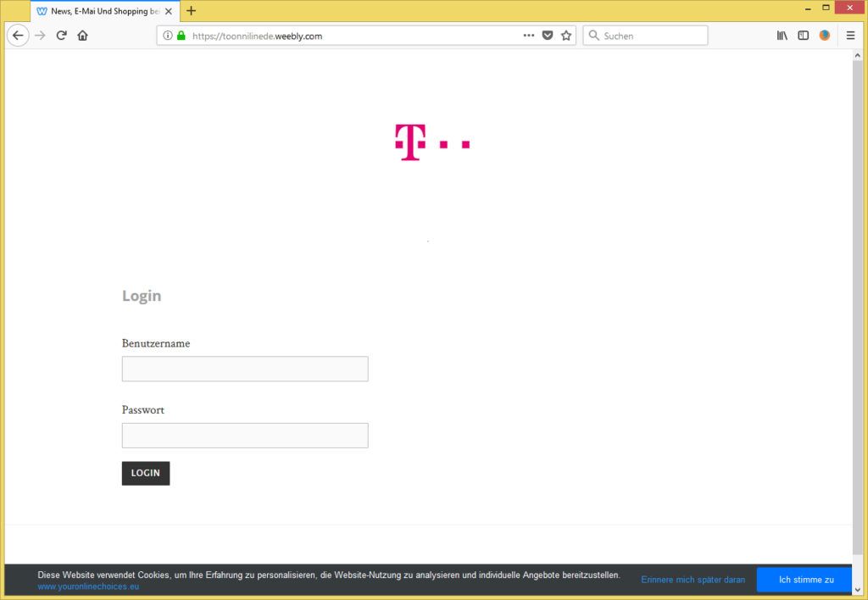Viewport: 868px width, 600px height.
Task: Open the Library icon
Action: [x=782, y=36]
